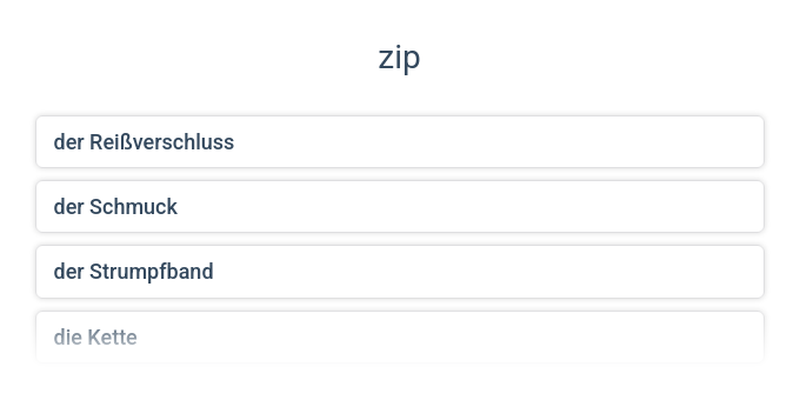Click the article "der" before Reißverschluss
The height and width of the screenshot is (400, 800).
[68, 142]
